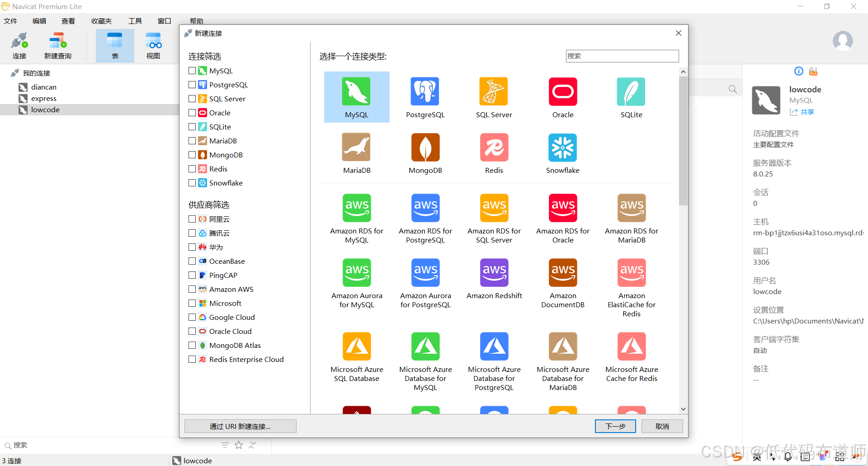
Task: Click 通过 URI 新建连接 button
Action: 240,426
